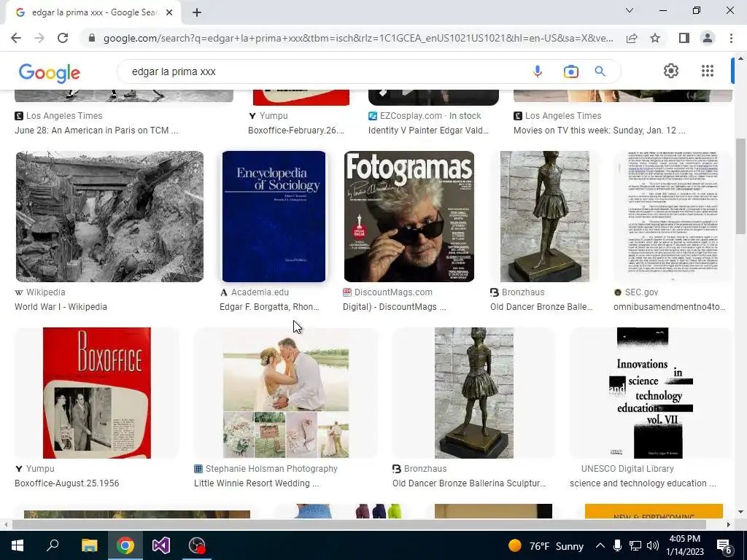Reload the current page
This screenshot has width=747, height=560.
pos(63,38)
